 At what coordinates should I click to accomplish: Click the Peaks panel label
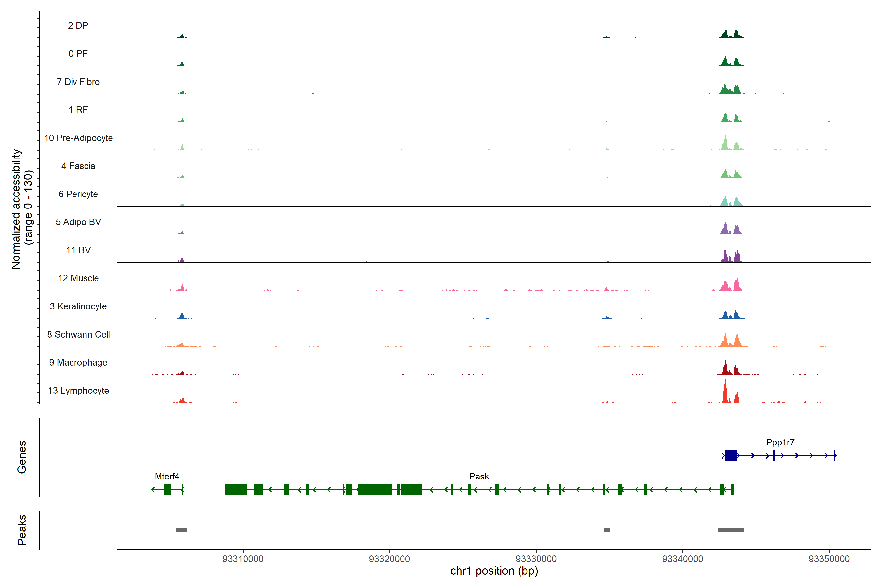pos(22,530)
